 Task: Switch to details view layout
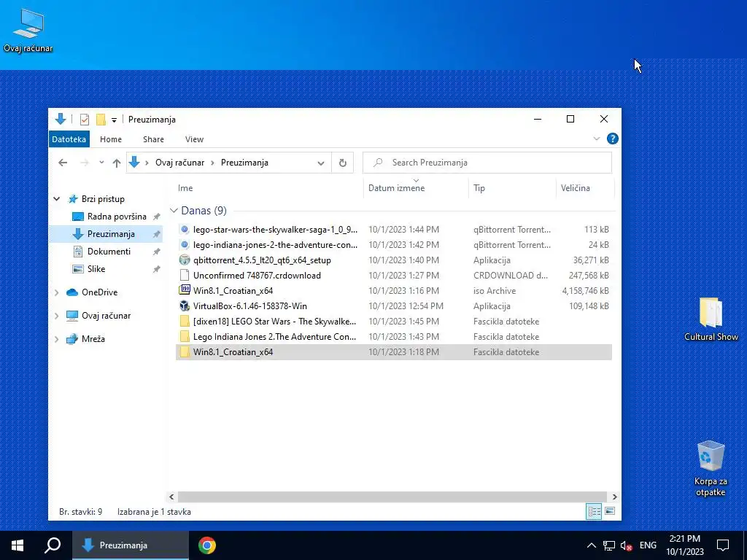click(x=594, y=511)
